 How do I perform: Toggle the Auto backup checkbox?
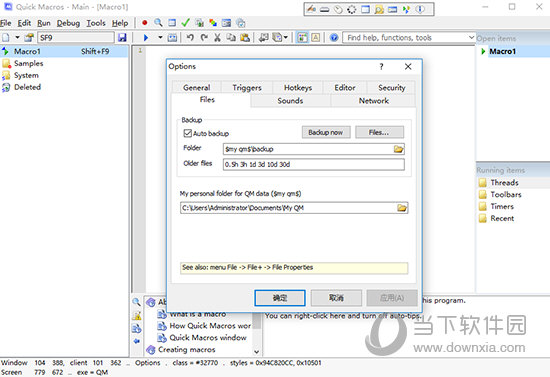188,133
